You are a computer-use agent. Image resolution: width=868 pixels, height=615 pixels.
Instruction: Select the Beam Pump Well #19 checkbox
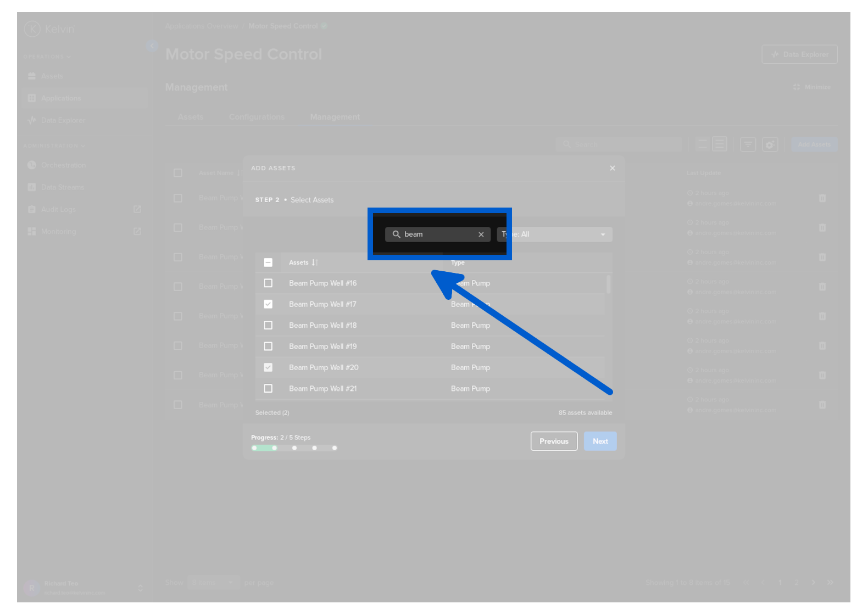268,346
